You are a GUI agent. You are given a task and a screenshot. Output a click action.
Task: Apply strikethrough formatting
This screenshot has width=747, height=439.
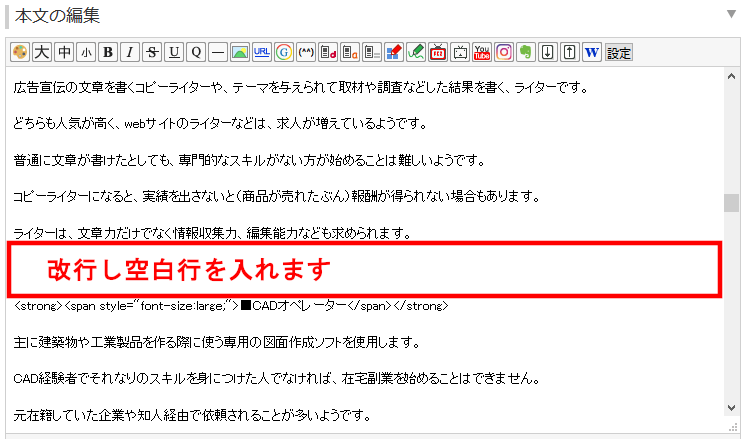[152, 52]
